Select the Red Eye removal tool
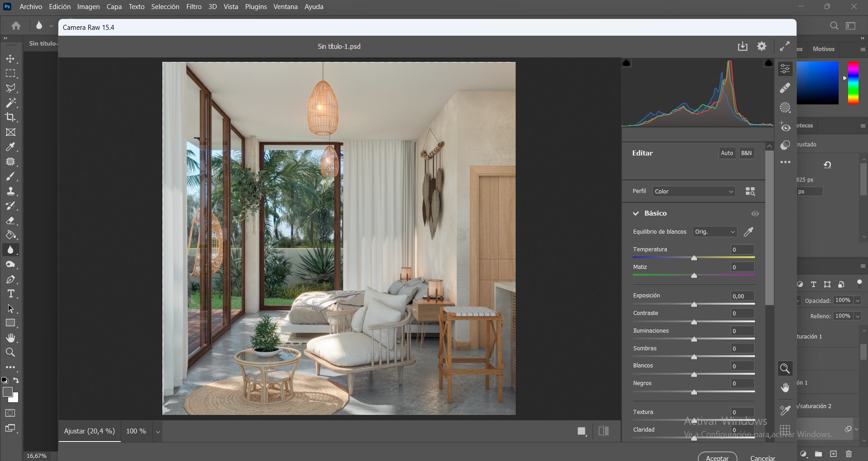 (785, 128)
